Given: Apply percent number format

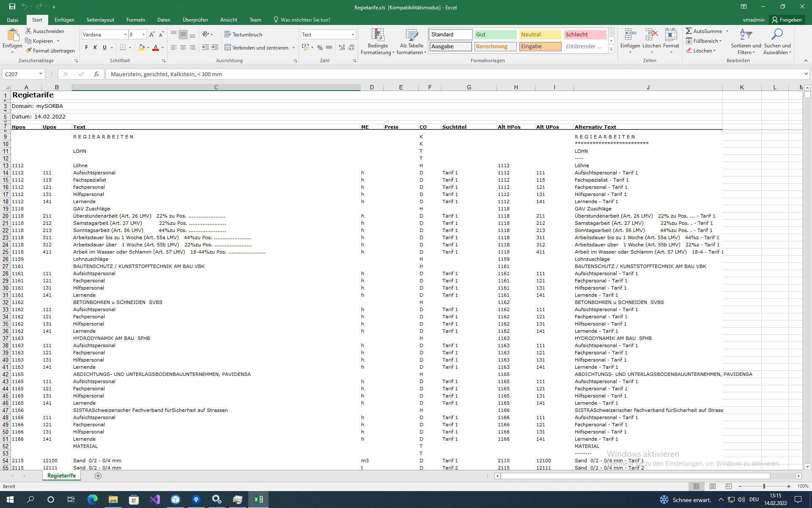Looking at the screenshot, I should click(x=320, y=47).
